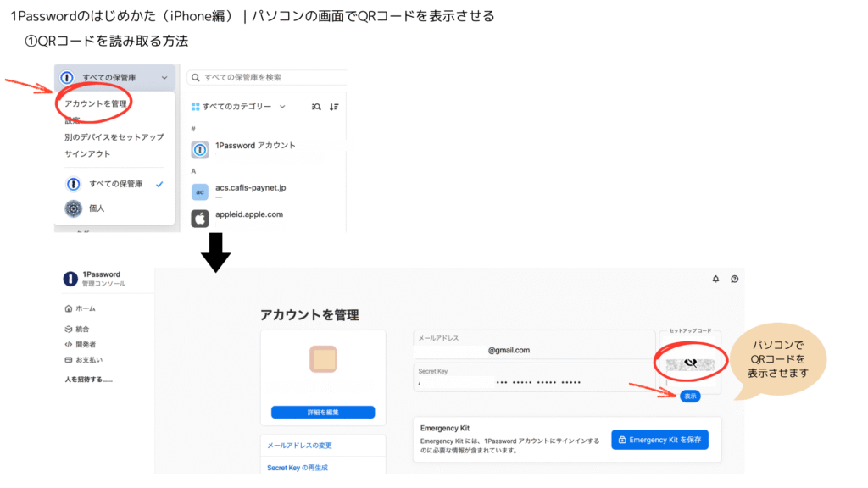This screenshot has width=868, height=488.
Task: Open 開発者 in the console sidebar
Action: [x=81, y=344]
